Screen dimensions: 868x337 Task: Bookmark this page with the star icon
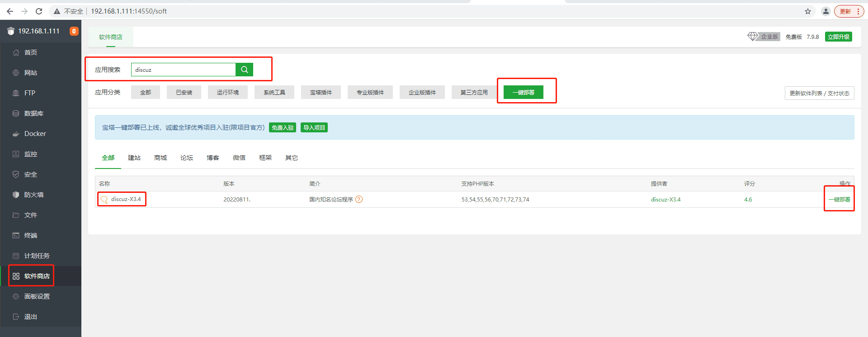click(808, 11)
